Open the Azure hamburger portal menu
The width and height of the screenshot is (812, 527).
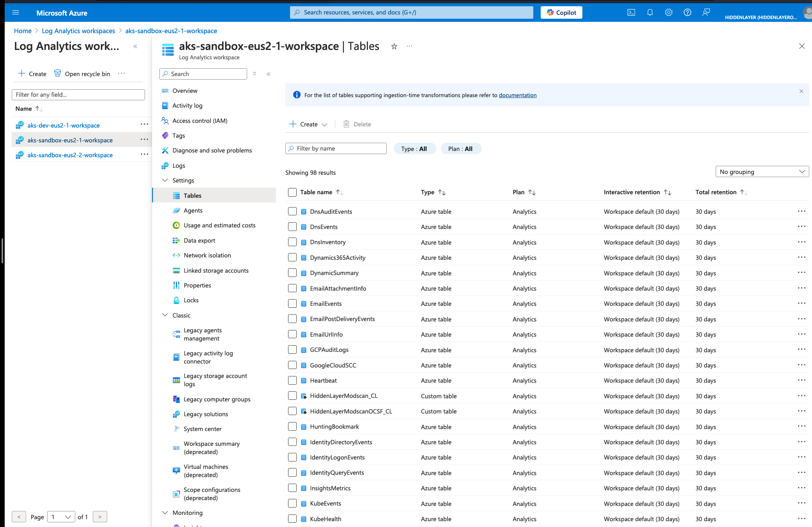16,12
